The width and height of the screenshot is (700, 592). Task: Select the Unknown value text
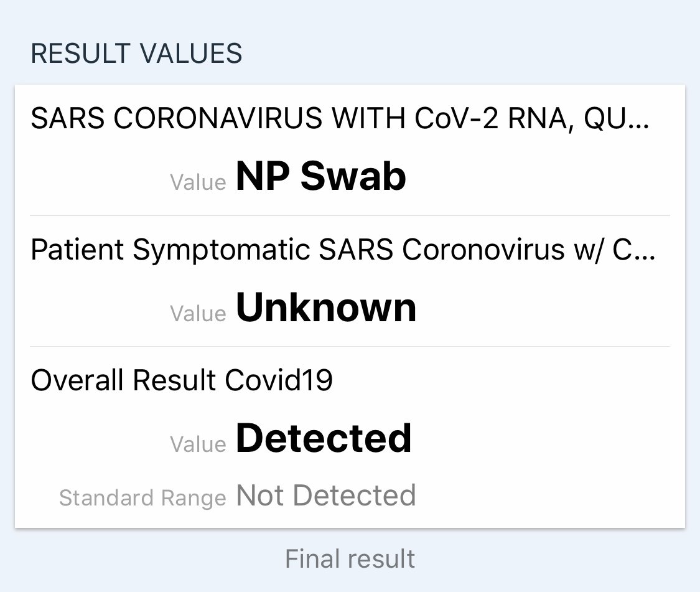click(x=325, y=308)
